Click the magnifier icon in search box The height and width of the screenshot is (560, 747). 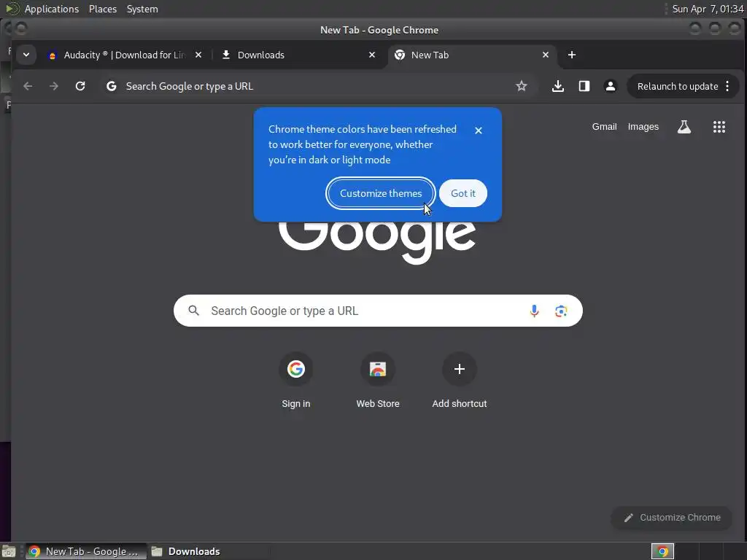[x=193, y=311]
